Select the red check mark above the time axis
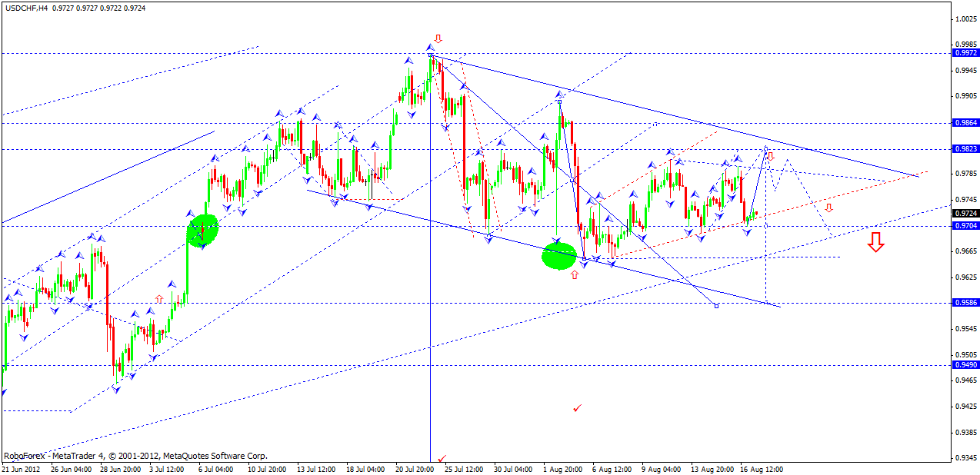This screenshot has height=475, width=980. point(442,459)
